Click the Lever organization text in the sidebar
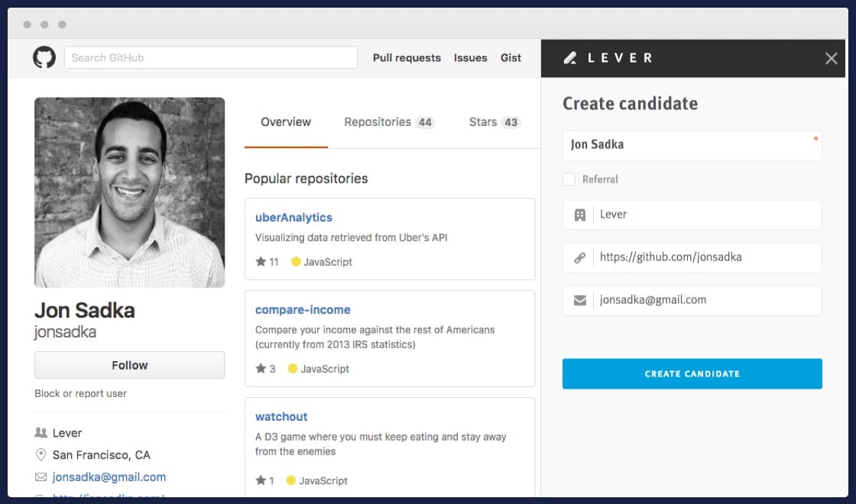The image size is (856, 504). point(67,433)
